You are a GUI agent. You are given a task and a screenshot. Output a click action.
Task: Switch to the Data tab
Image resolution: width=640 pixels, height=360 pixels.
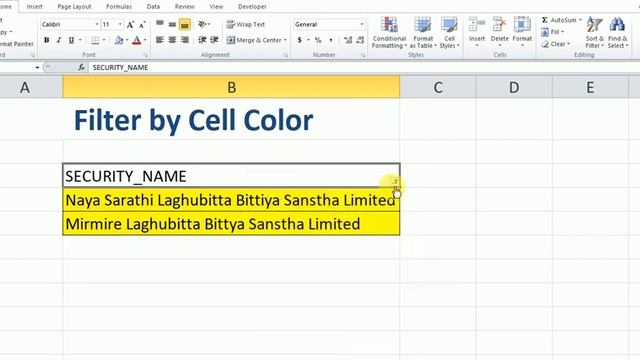pyautogui.click(x=153, y=7)
